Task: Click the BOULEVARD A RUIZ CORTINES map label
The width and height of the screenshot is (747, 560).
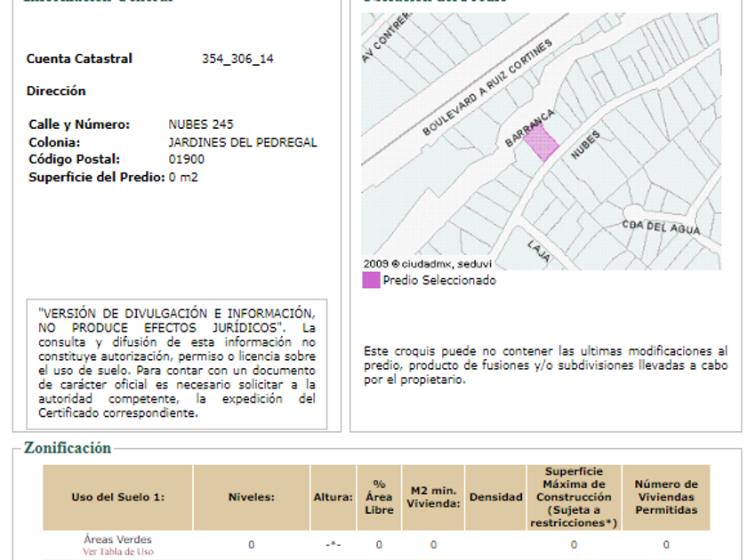Action: pos(487,88)
